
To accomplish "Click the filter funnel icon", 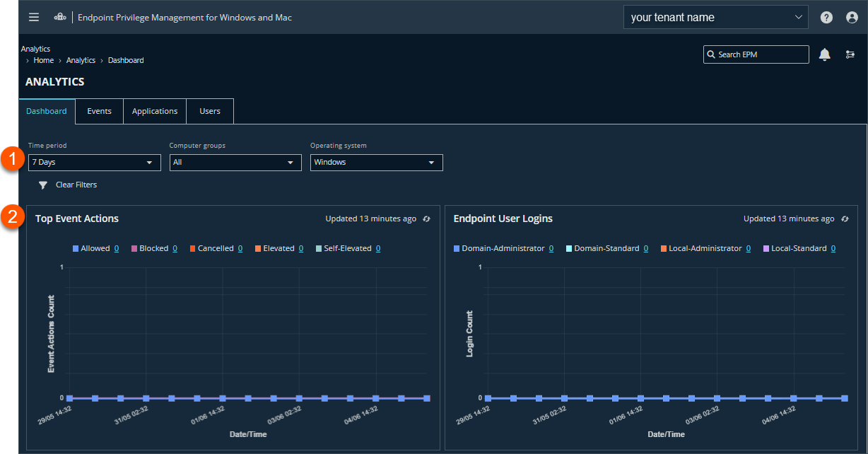I will (x=43, y=185).
